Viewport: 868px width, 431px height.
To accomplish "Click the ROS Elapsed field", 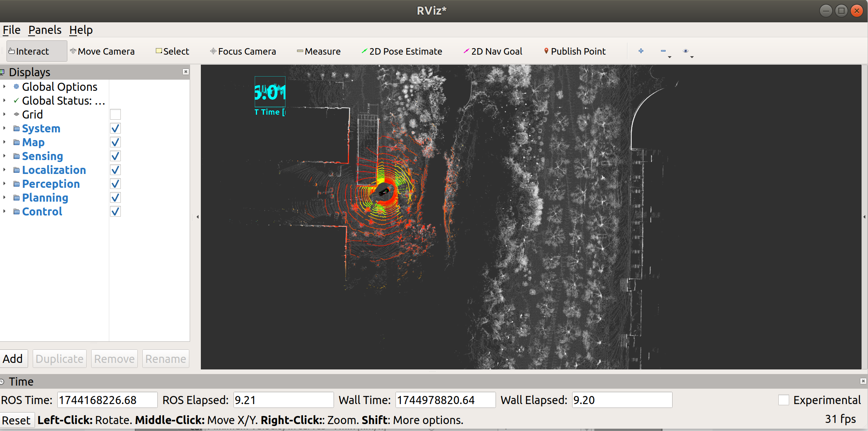I will tap(283, 400).
